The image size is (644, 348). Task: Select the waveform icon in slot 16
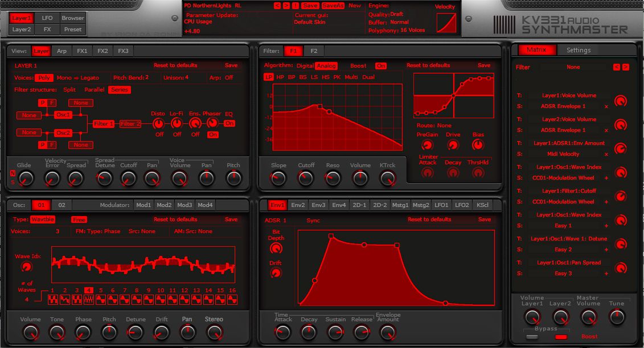coord(232,300)
